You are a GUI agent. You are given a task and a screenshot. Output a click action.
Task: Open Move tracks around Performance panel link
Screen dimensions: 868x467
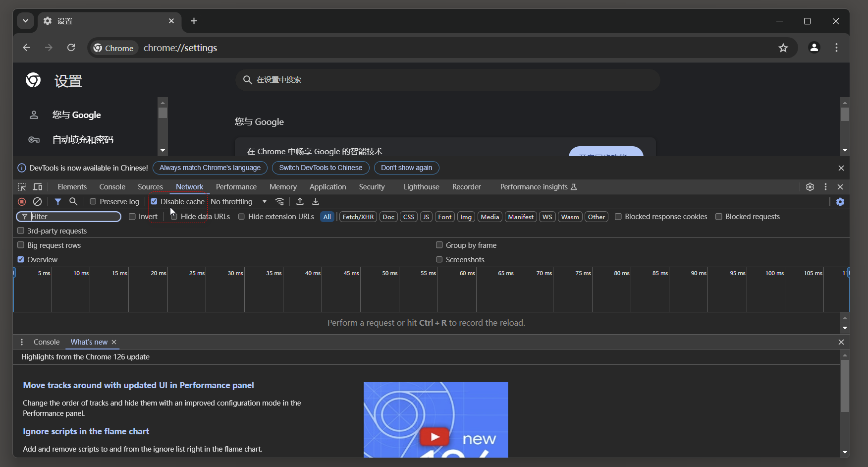pos(138,385)
